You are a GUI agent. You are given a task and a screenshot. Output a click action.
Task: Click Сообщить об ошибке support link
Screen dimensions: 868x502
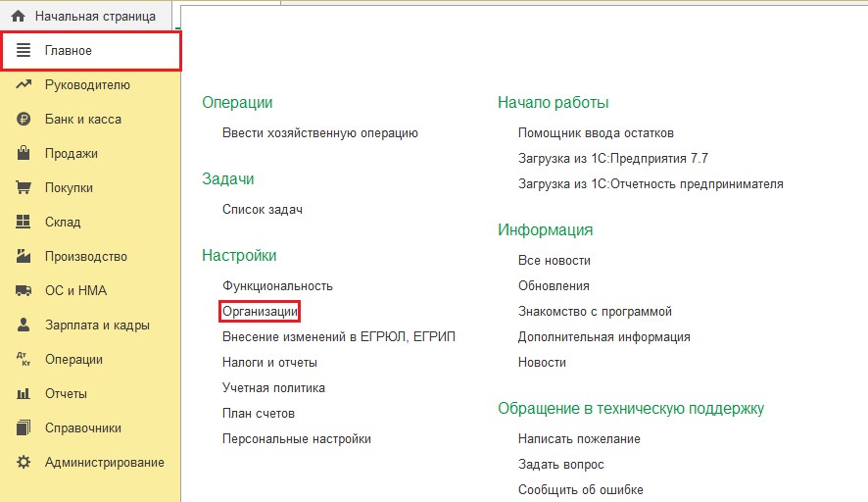point(580,490)
